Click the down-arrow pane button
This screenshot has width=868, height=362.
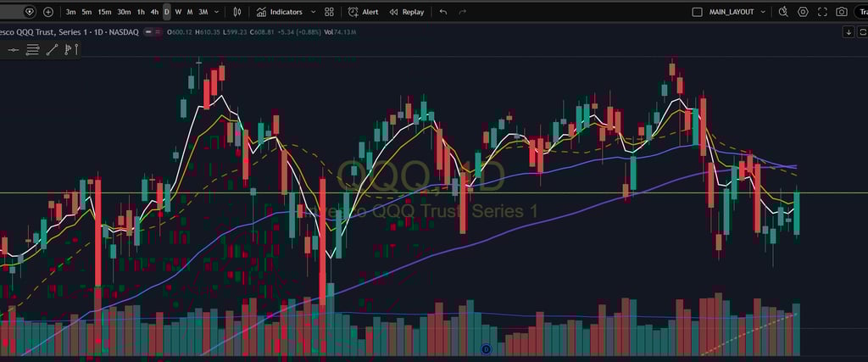[849, 32]
